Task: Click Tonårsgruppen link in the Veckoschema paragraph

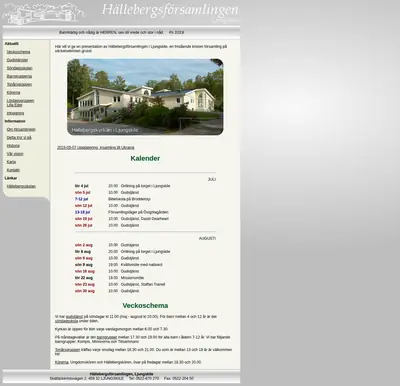Action: coord(67,350)
